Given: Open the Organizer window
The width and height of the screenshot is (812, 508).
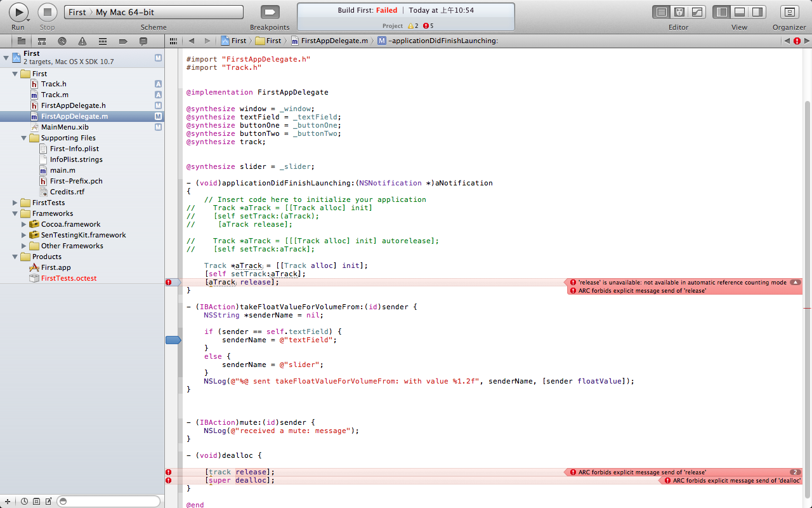Looking at the screenshot, I should pos(789,12).
